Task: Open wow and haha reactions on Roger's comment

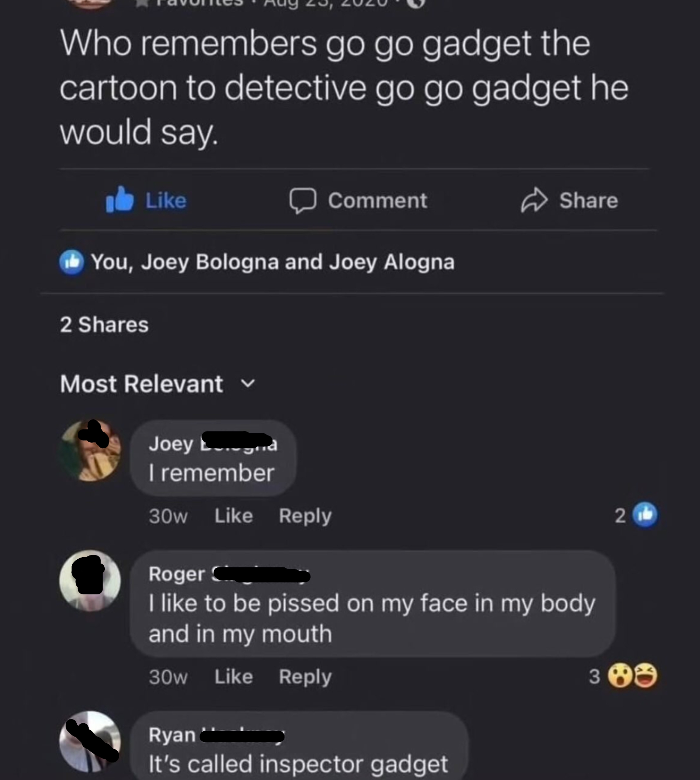Action: point(632,676)
